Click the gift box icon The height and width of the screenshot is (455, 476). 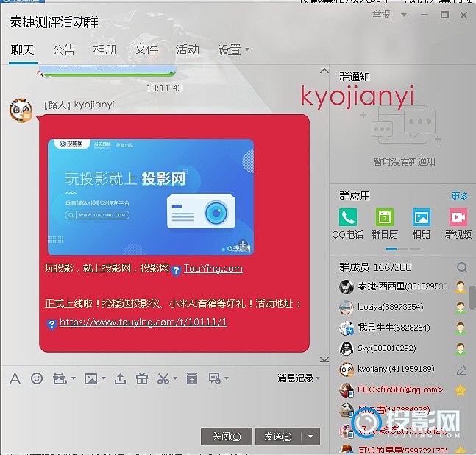(x=142, y=378)
